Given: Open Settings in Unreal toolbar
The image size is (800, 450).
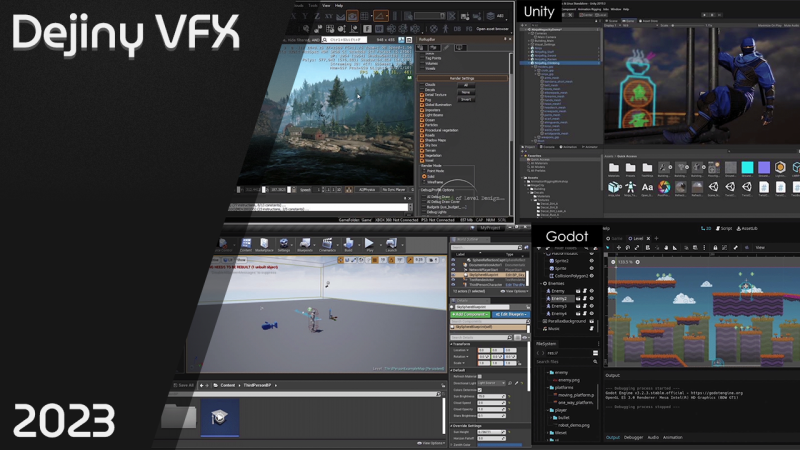Looking at the screenshot, I should click(x=284, y=245).
